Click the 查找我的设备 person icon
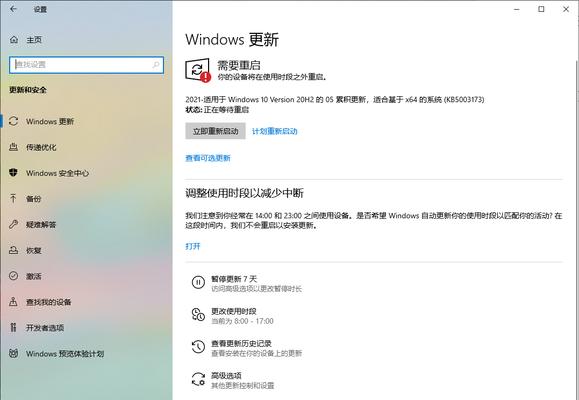This screenshot has width=579, height=400. pyautogui.click(x=14, y=302)
